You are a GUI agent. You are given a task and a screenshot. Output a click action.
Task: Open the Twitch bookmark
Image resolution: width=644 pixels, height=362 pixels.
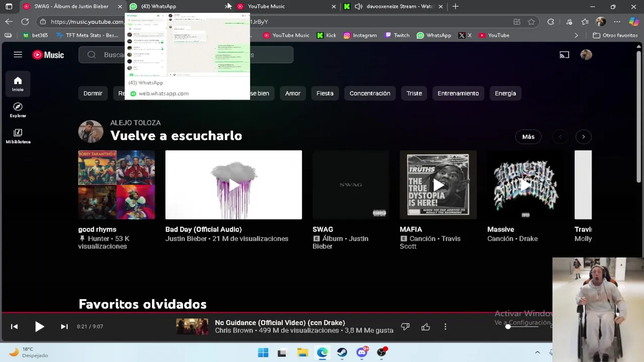[x=397, y=35]
